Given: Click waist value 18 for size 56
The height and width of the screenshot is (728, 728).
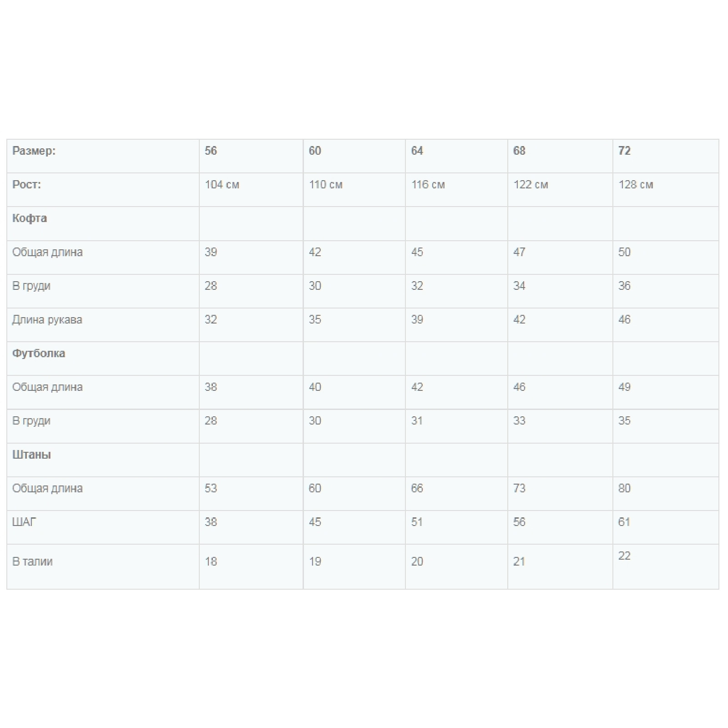Looking at the screenshot, I should 211,561.
